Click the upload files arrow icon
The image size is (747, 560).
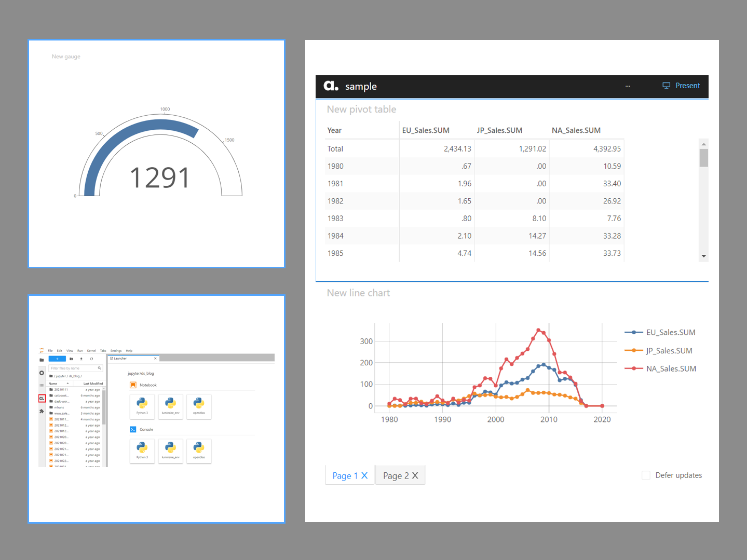click(81, 359)
